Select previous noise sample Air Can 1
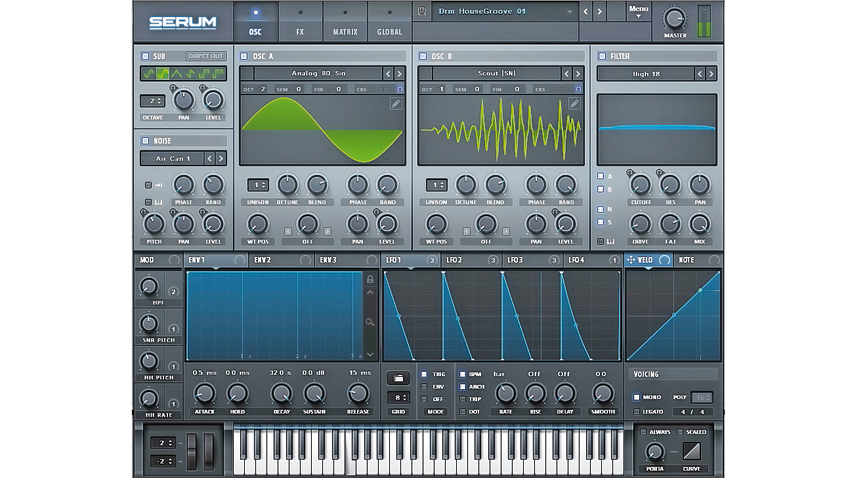 pos(210,158)
